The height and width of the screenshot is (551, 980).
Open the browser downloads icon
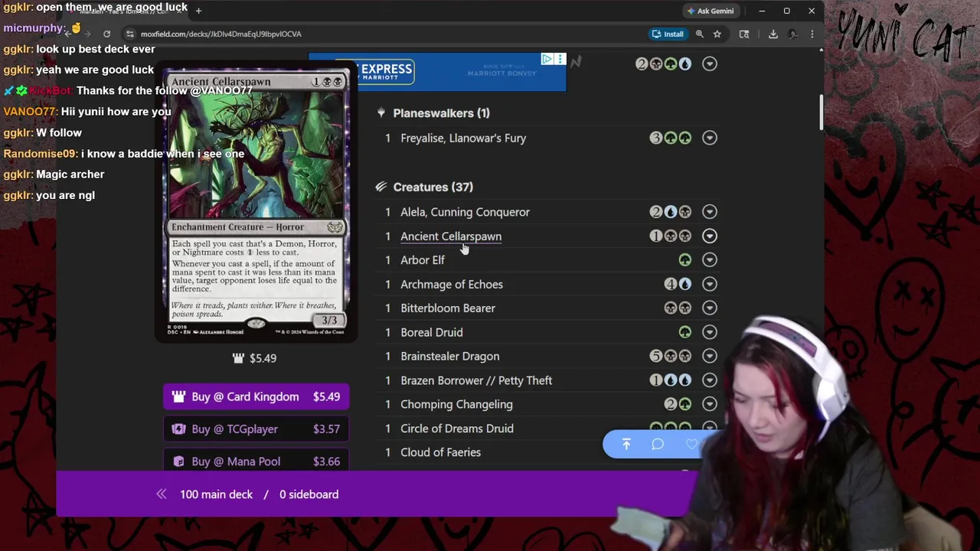coord(773,34)
